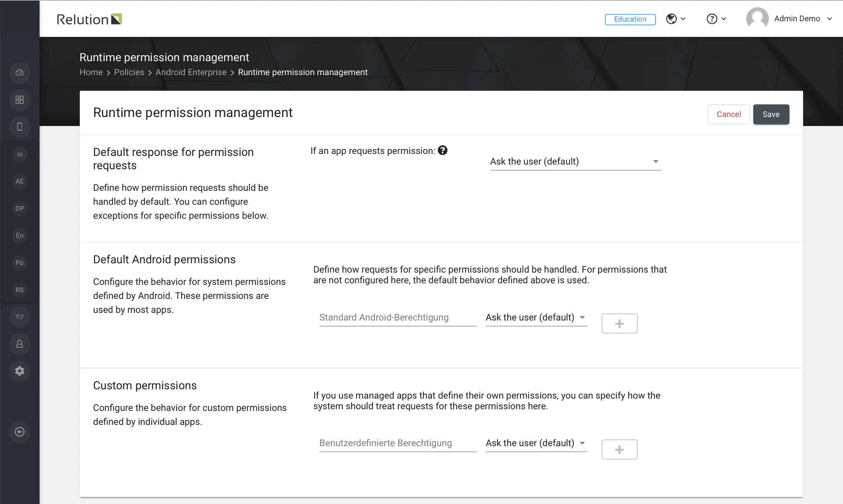
Task: Open the users person icon in sidebar
Action: (20, 344)
